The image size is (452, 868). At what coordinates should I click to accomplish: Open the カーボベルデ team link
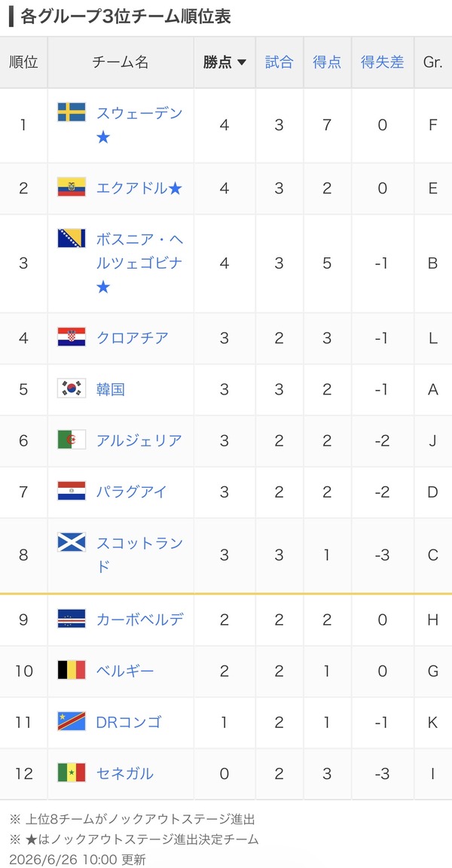click(140, 619)
